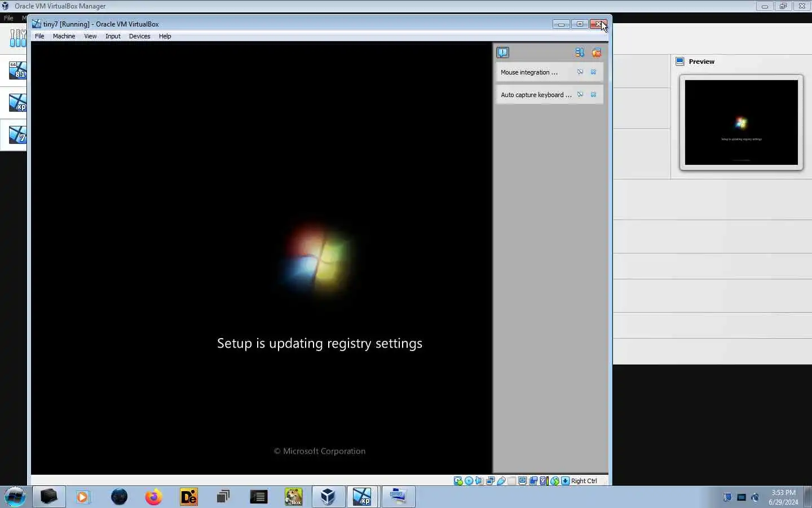Launch the media player from the taskbar
The image size is (812, 508).
(x=83, y=497)
